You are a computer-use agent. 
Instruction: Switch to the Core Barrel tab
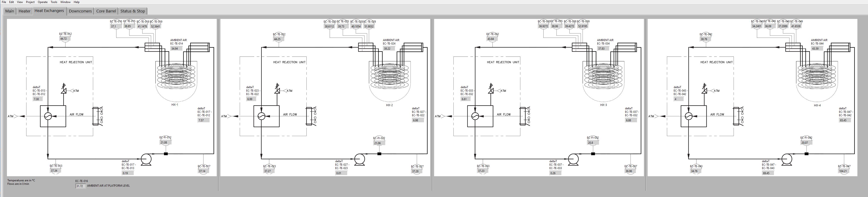pos(106,11)
